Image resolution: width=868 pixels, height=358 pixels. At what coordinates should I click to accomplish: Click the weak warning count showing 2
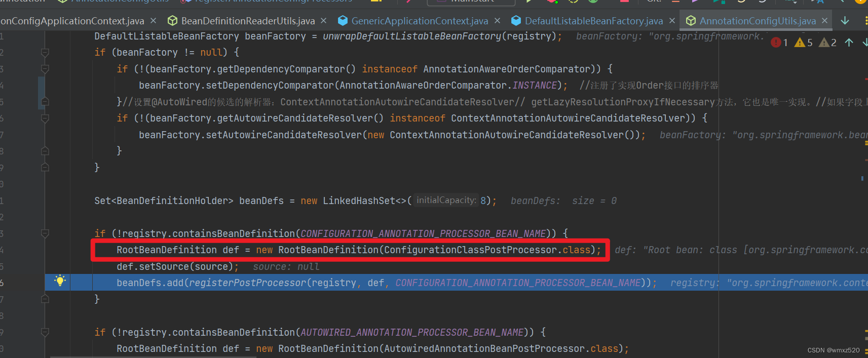(828, 43)
